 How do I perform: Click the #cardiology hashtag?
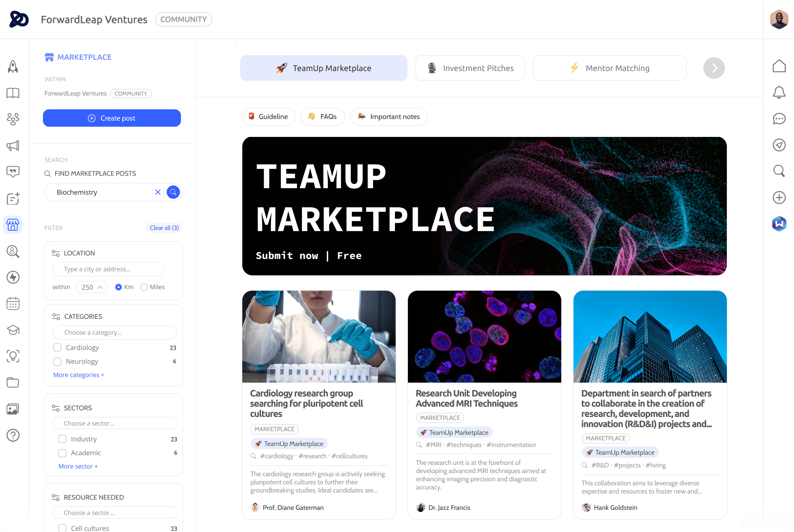click(x=277, y=456)
